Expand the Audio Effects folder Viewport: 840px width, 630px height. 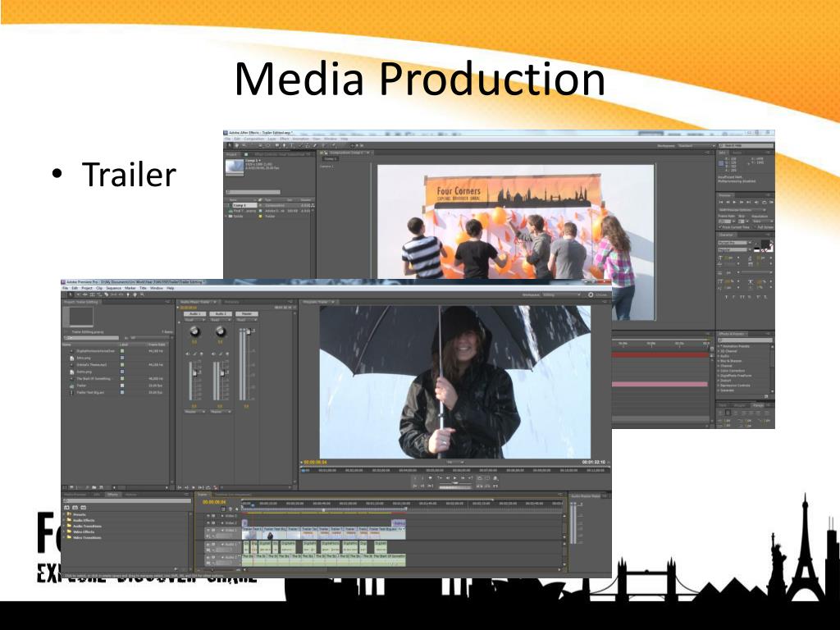click(x=64, y=520)
